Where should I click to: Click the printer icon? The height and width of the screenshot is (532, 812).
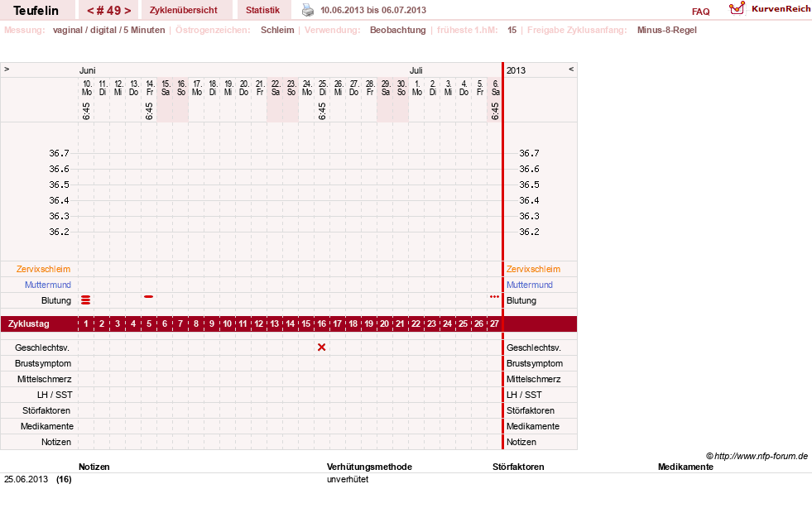pos(308,10)
